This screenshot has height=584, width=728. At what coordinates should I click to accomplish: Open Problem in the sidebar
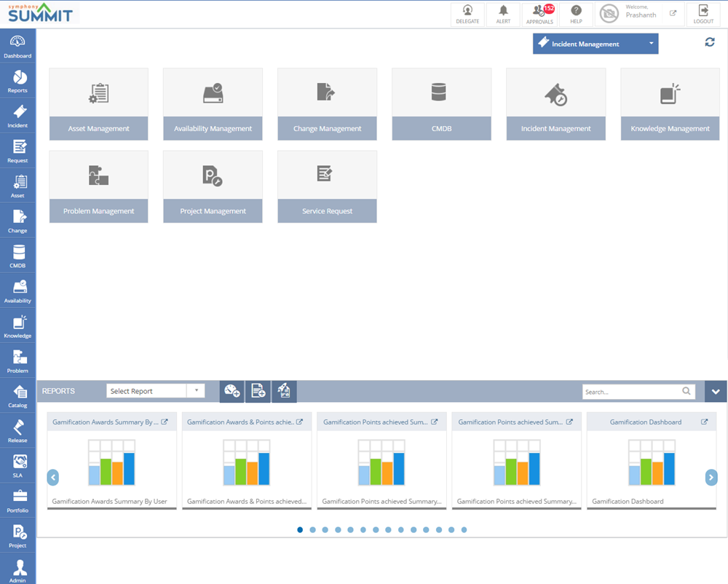tap(17, 362)
